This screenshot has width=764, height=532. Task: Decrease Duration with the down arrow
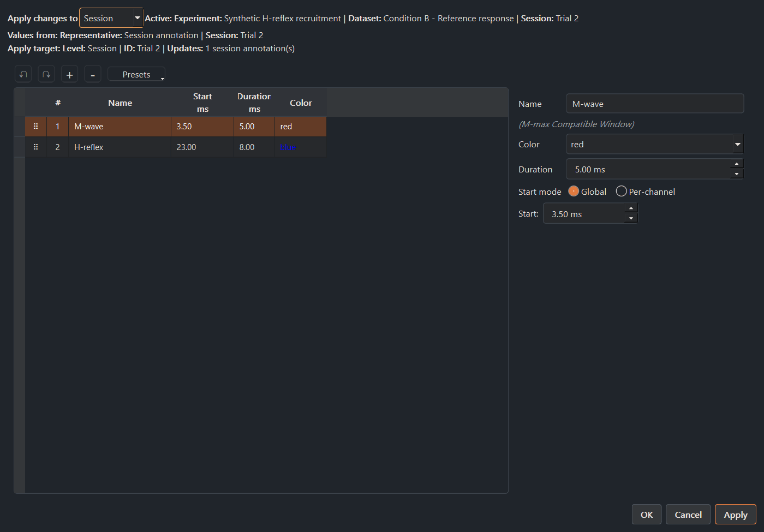point(737,174)
